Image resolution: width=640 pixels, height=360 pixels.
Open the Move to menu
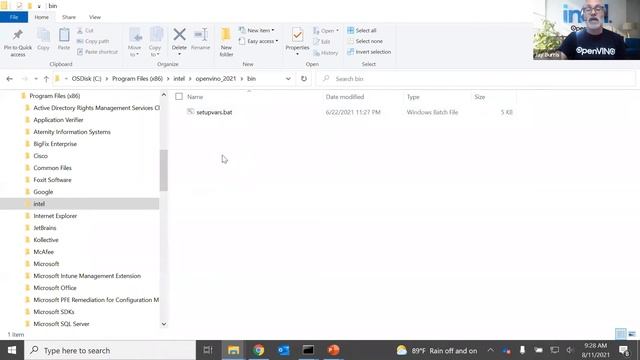point(135,42)
